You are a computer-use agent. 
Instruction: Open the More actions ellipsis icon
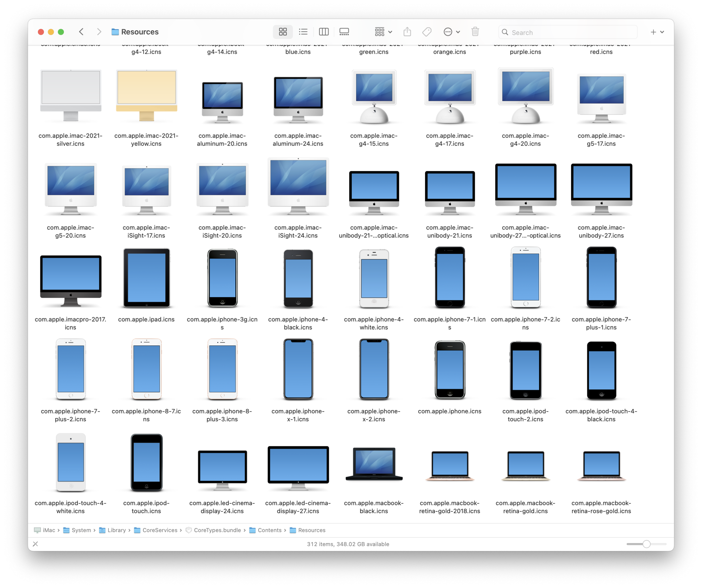(448, 32)
